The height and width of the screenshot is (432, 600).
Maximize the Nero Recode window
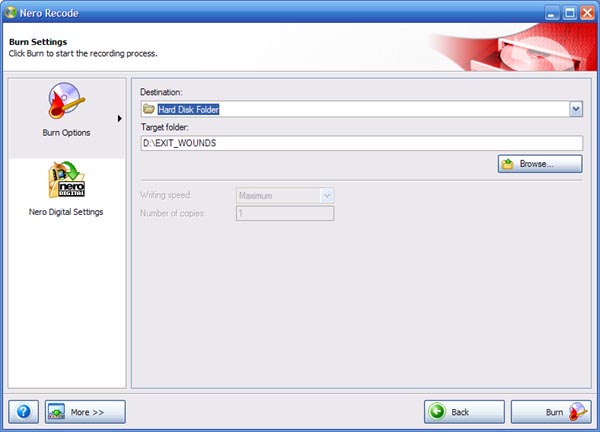569,13
